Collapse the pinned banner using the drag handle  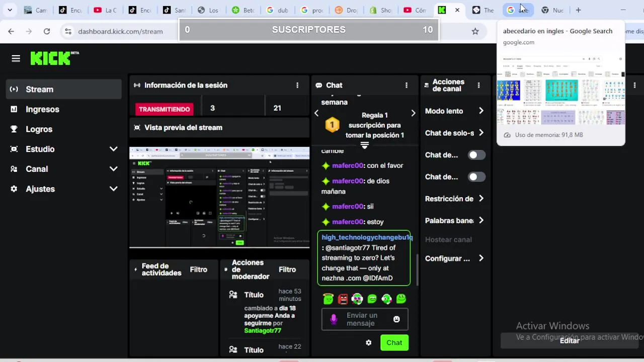(365, 145)
